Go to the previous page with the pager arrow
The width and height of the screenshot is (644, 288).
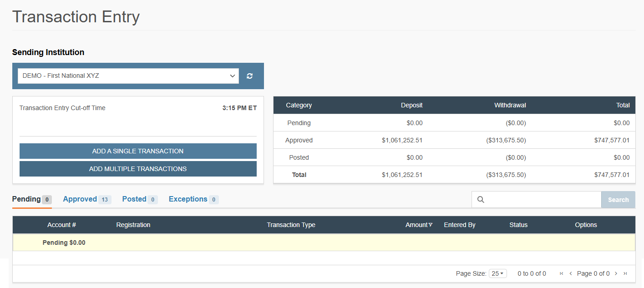pos(571,273)
